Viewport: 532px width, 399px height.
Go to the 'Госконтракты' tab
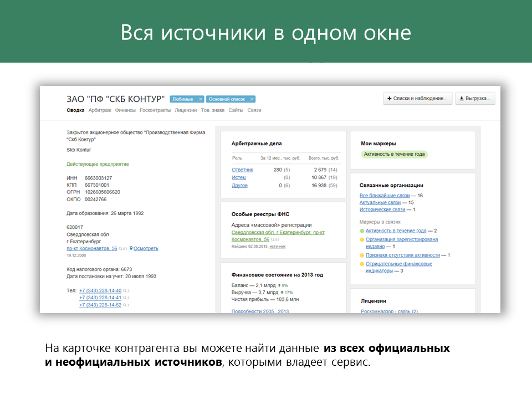[x=155, y=110]
